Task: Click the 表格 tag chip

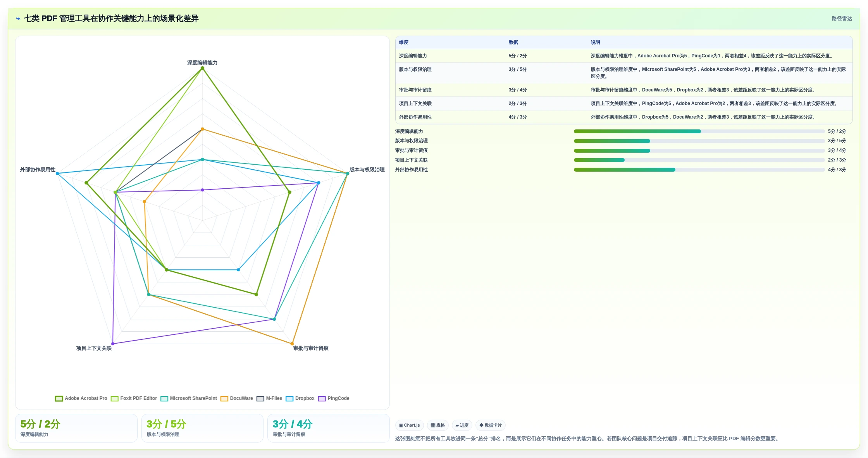Action: click(x=438, y=425)
